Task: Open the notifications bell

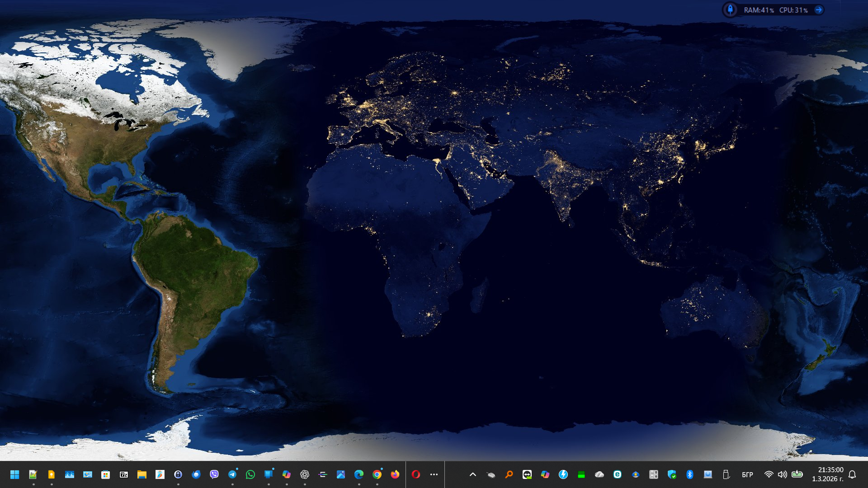Action: (x=852, y=474)
